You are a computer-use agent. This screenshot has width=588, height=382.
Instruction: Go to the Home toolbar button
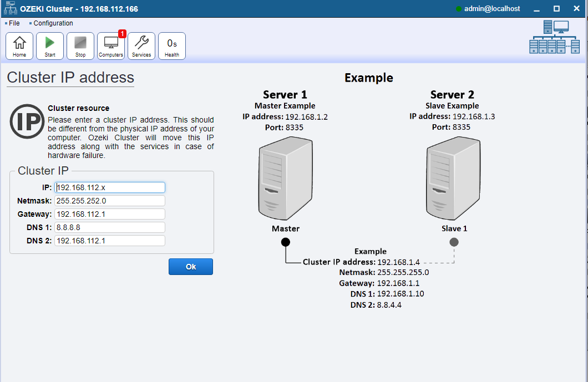pyautogui.click(x=19, y=46)
